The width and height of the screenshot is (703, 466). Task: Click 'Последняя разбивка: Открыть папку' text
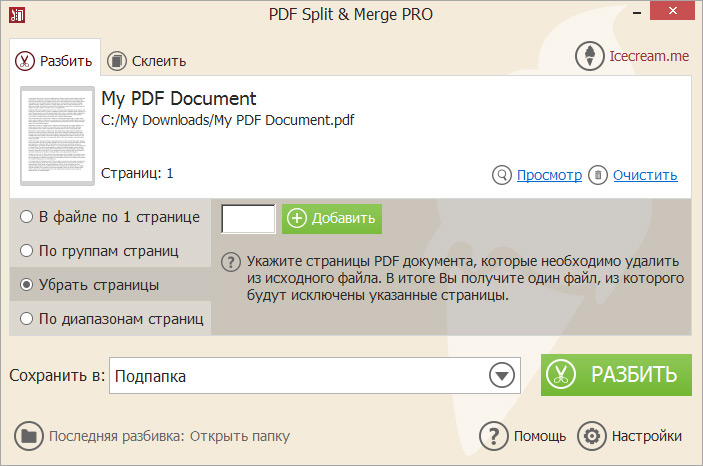click(169, 436)
